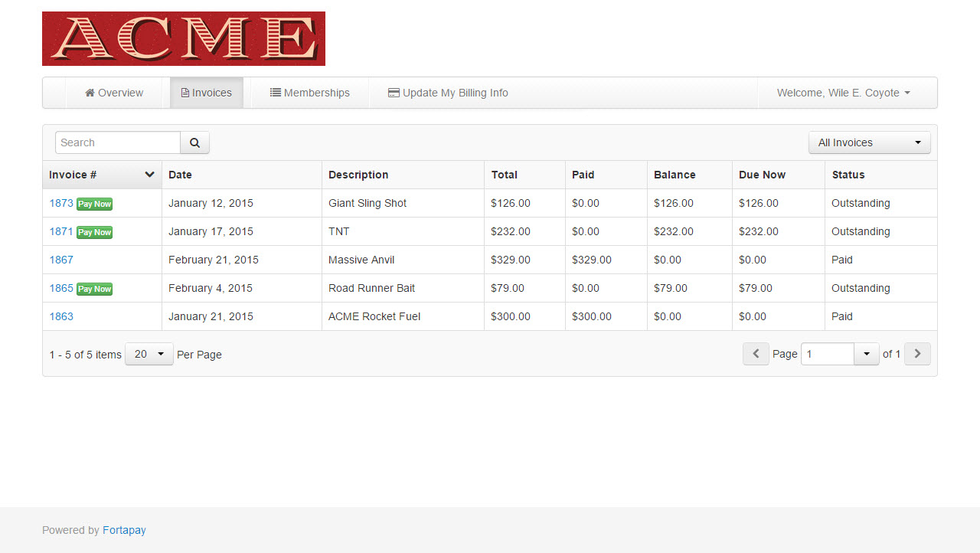Expand the 20 per page dropdown
This screenshot has width=980, height=553.
[149, 354]
